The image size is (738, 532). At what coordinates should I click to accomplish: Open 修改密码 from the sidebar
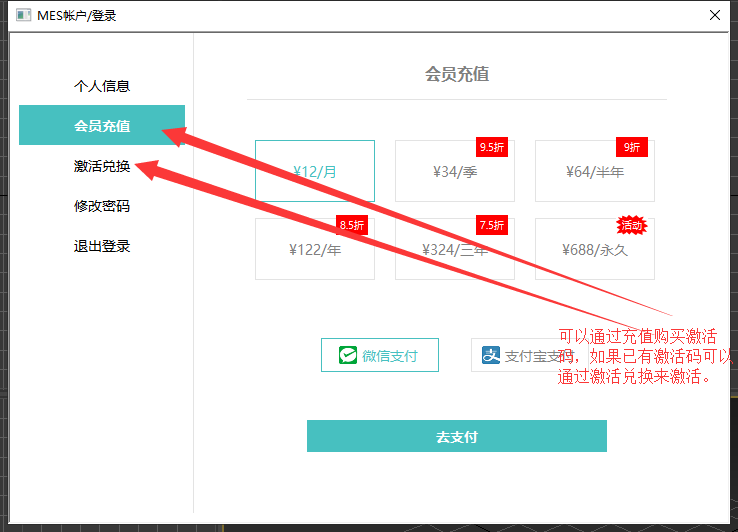(x=102, y=206)
